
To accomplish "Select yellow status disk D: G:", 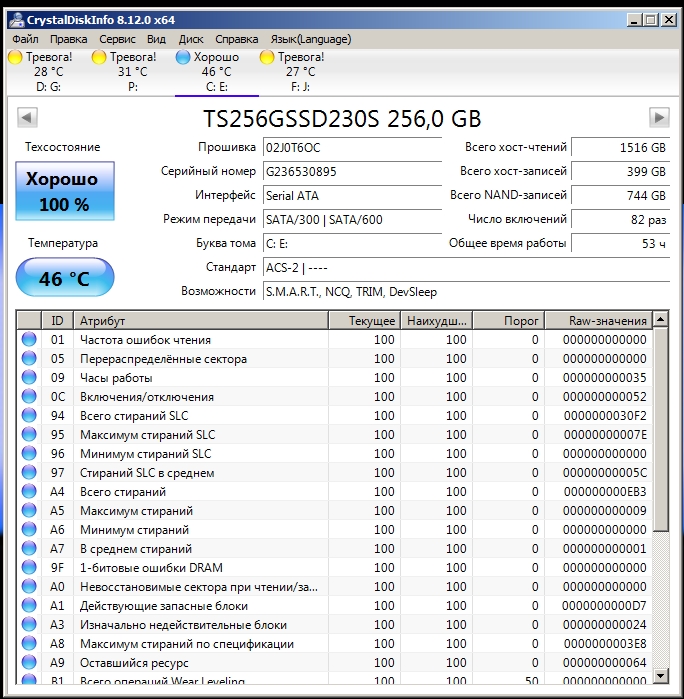I will click(x=49, y=71).
